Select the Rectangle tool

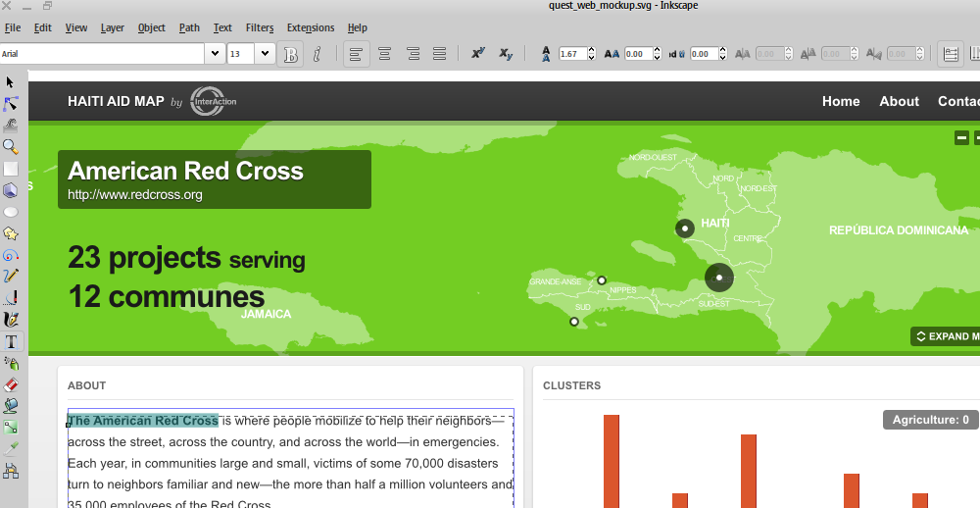pyautogui.click(x=10, y=169)
